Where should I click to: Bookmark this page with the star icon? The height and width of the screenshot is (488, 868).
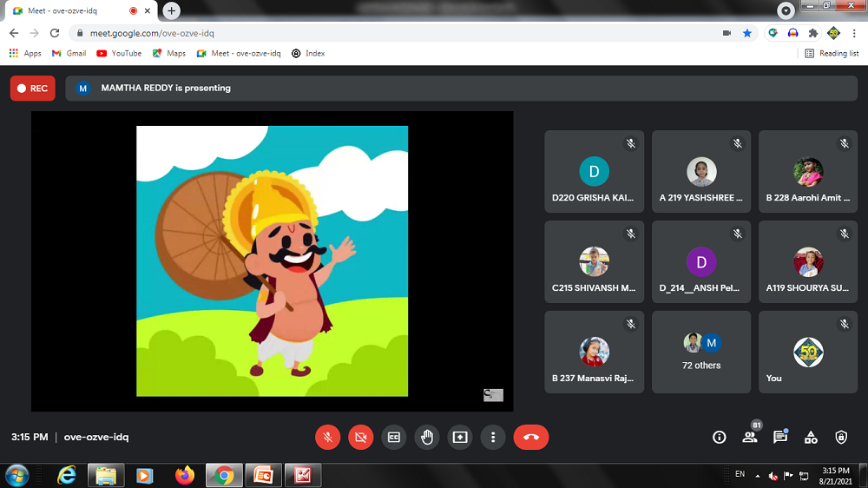click(747, 33)
